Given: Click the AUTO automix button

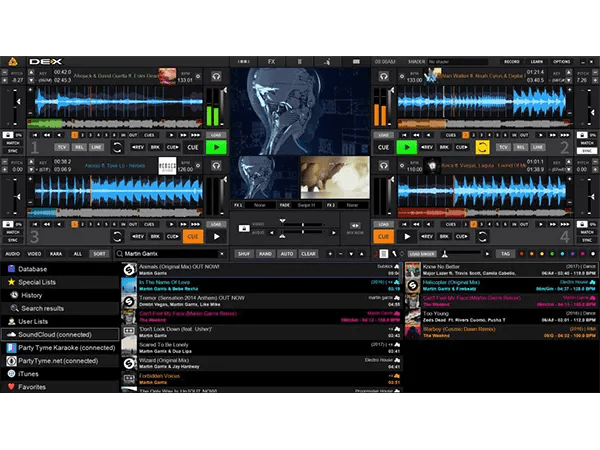Looking at the screenshot, I should click(x=287, y=254).
